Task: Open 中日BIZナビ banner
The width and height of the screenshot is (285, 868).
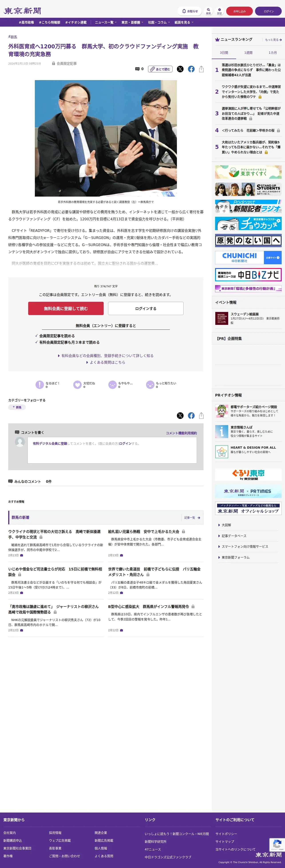Action: [x=248, y=275]
